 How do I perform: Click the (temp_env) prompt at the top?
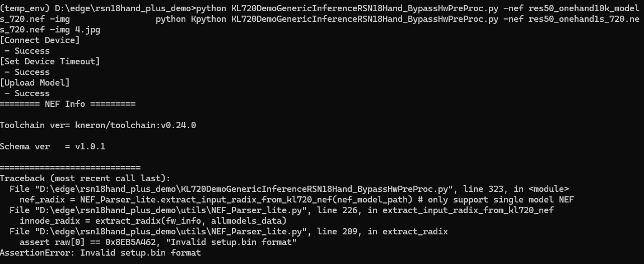[25, 8]
